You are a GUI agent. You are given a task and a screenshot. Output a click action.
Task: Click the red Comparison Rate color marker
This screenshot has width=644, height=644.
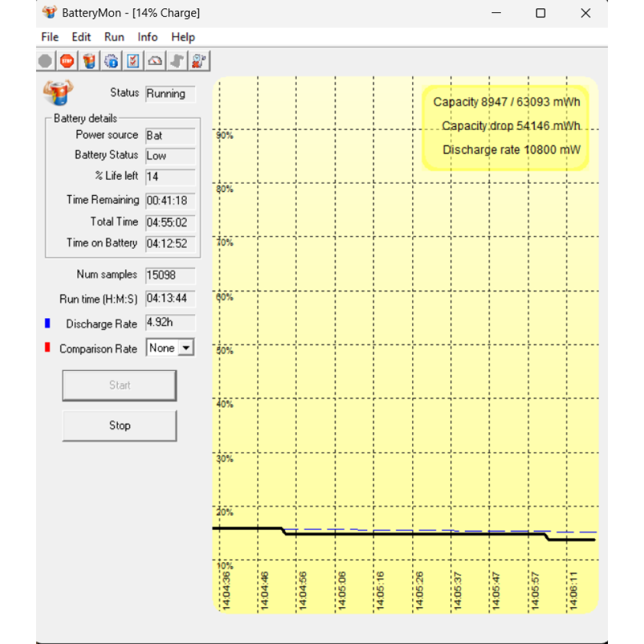tap(47, 348)
